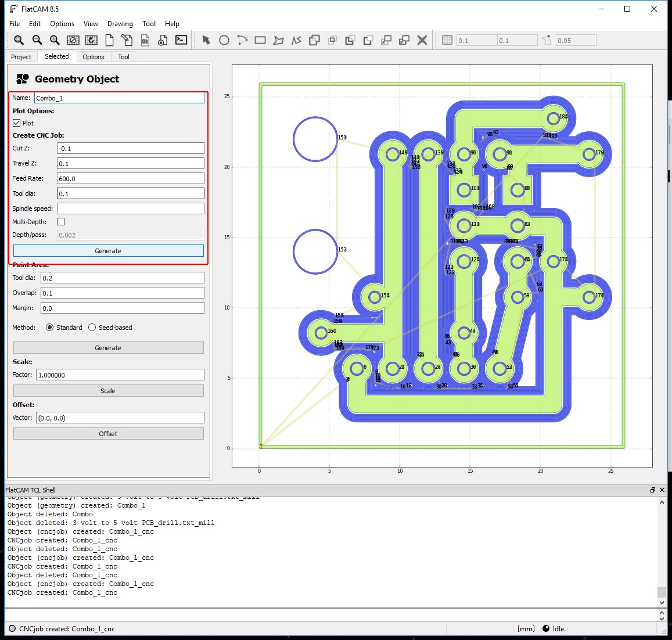Select the Add Arc drawing tool
The image size is (672, 640).
pyautogui.click(x=242, y=40)
